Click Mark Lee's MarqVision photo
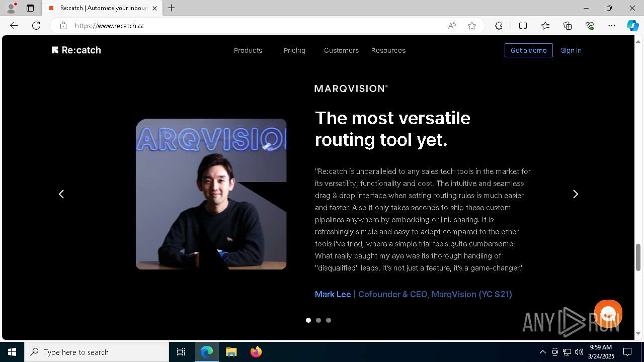The height and width of the screenshot is (362, 644). pos(211,194)
